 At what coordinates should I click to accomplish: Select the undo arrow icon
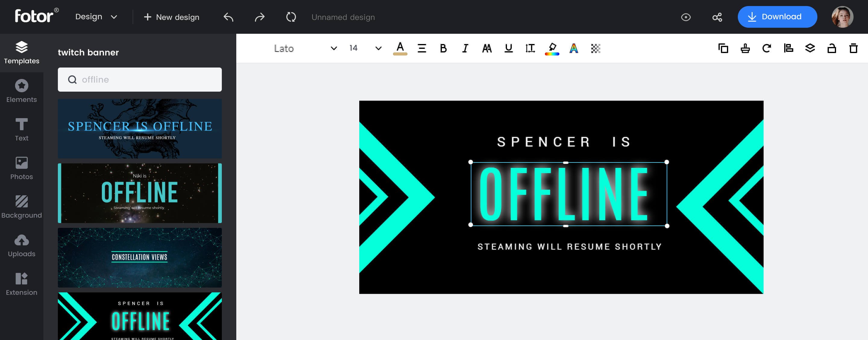click(x=229, y=17)
